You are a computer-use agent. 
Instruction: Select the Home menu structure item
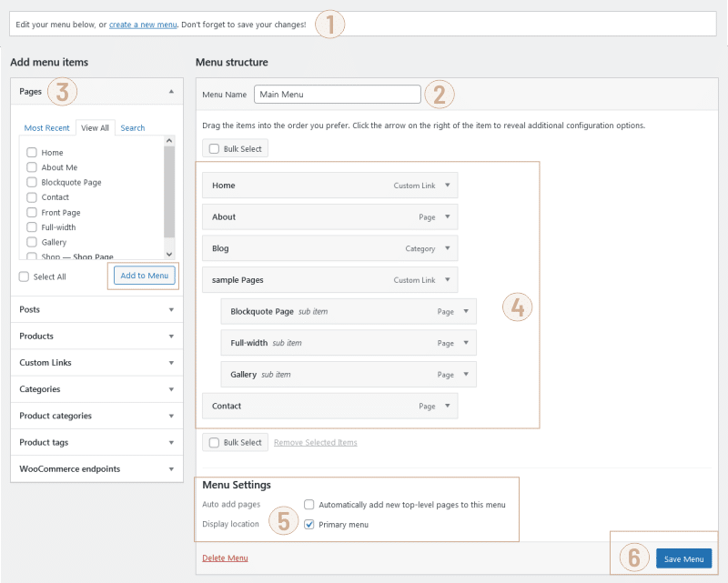click(330, 186)
